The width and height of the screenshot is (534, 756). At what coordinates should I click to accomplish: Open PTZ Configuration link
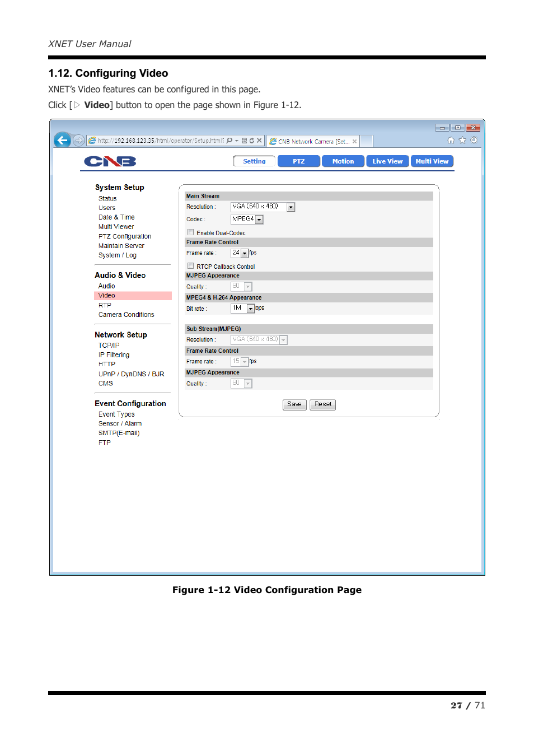pos(125,236)
